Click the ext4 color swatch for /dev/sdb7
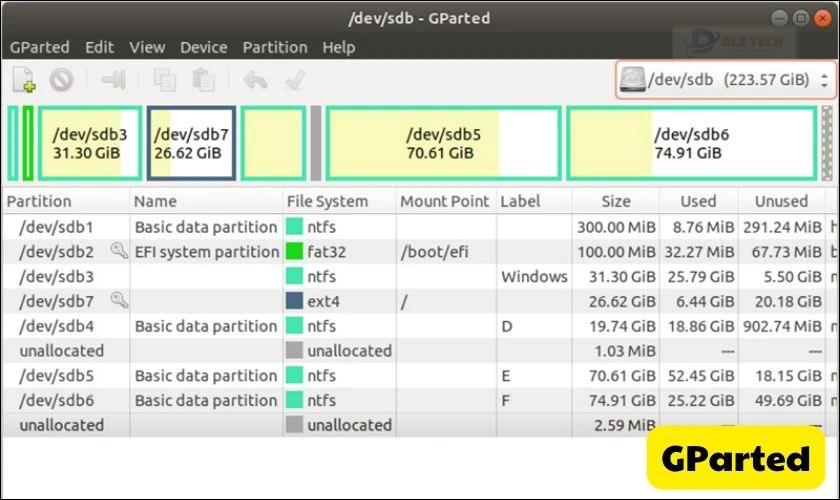The image size is (840, 500). [294, 301]
